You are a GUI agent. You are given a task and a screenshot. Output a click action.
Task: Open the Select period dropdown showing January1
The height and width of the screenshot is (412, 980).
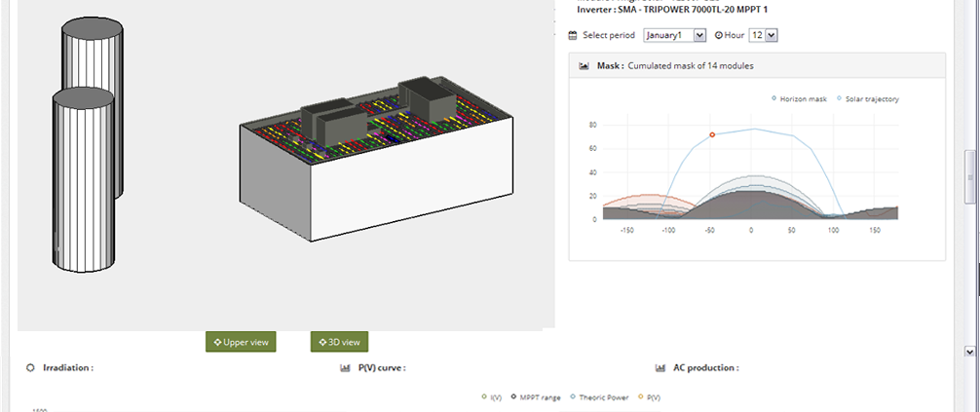point(675,36)
